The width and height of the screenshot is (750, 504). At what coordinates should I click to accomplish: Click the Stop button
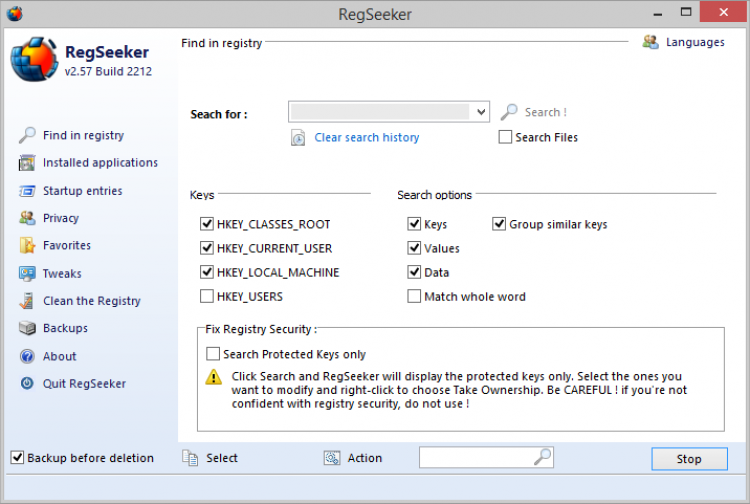689,459
